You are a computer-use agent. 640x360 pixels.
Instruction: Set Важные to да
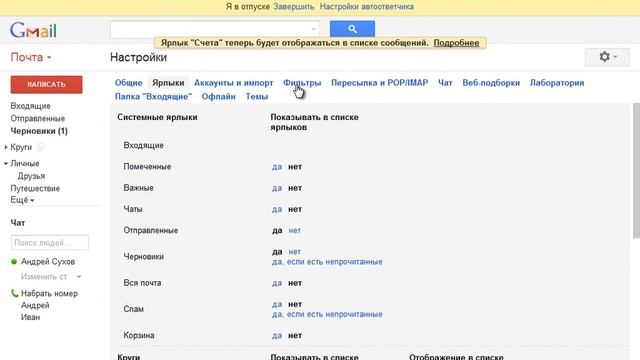(x=277, y=188)
